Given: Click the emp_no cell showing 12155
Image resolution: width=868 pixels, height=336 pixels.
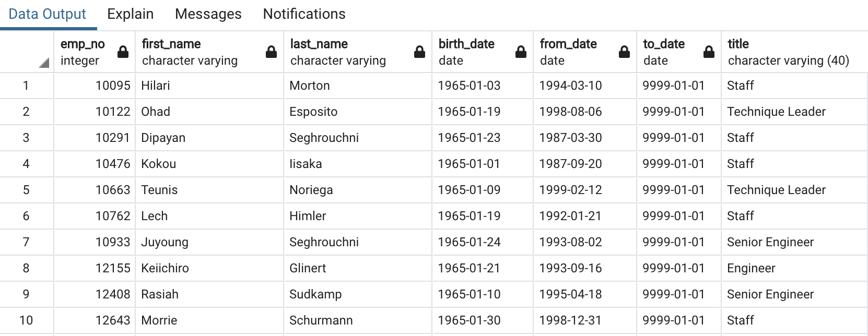Looking at the screenshot, I should [x=112, y=268].
